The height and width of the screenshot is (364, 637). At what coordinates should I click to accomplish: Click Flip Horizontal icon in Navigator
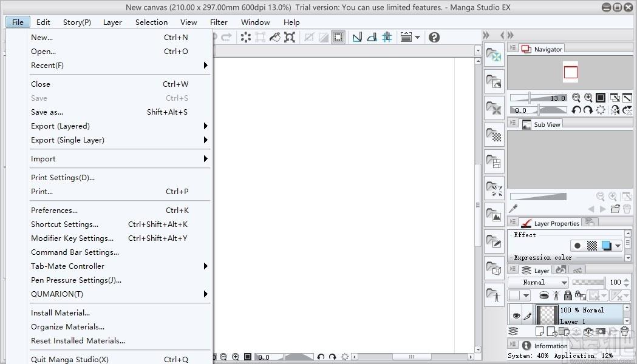pos(615,110)
